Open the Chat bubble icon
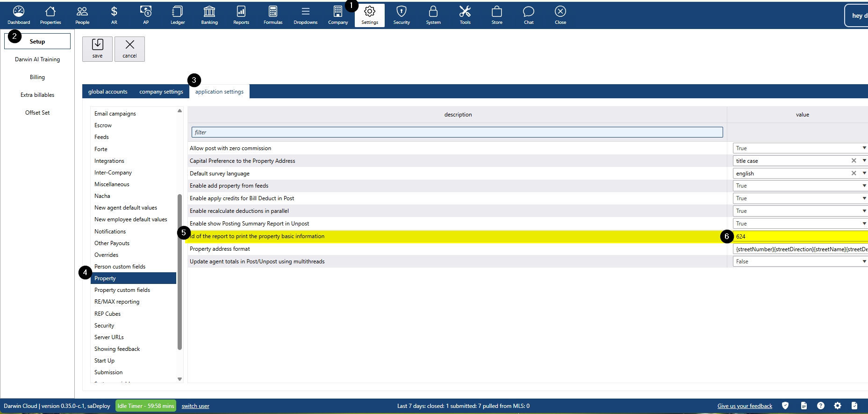This screenshot has width=868, height=414. click(x=529, y=15)
